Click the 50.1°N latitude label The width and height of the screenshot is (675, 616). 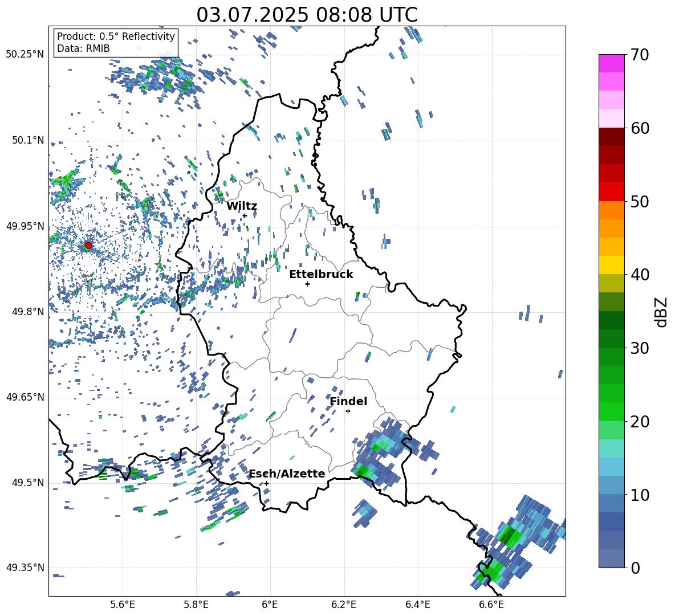[x=28, y=141]
